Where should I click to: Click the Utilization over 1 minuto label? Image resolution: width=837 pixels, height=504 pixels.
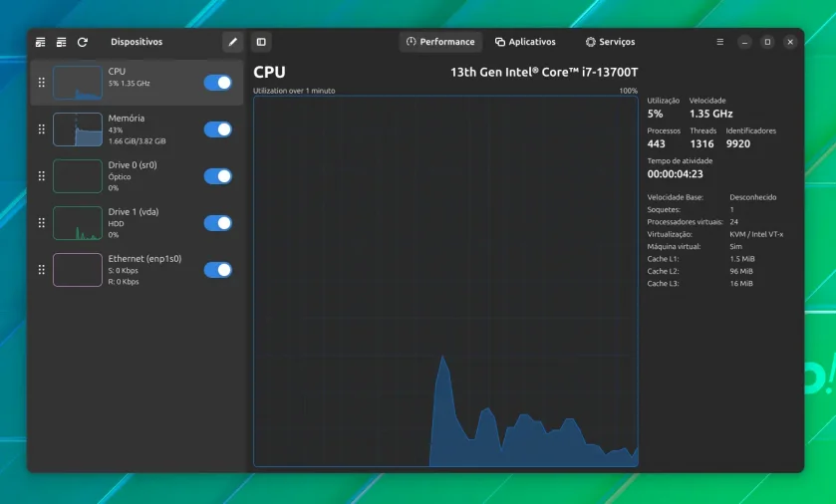click(x=294, y=91)
